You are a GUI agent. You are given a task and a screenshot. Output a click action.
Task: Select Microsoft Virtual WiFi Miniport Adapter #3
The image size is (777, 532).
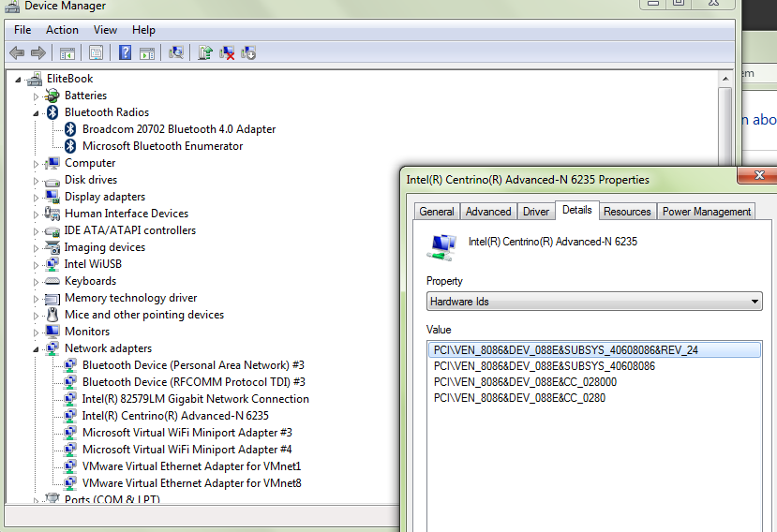coord(187,433)
